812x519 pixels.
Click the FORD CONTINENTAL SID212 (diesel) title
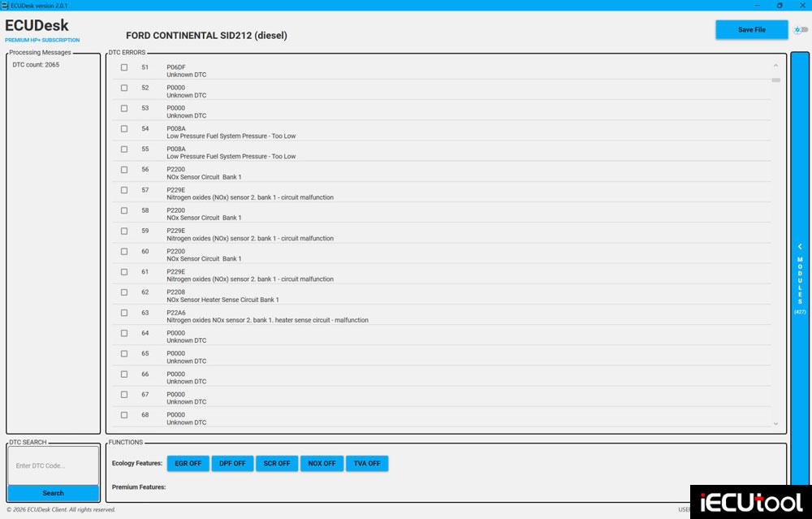206,36
